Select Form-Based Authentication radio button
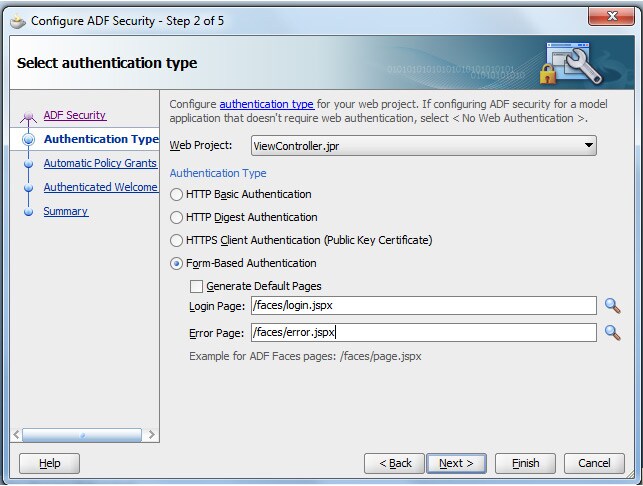 (176, 264)
